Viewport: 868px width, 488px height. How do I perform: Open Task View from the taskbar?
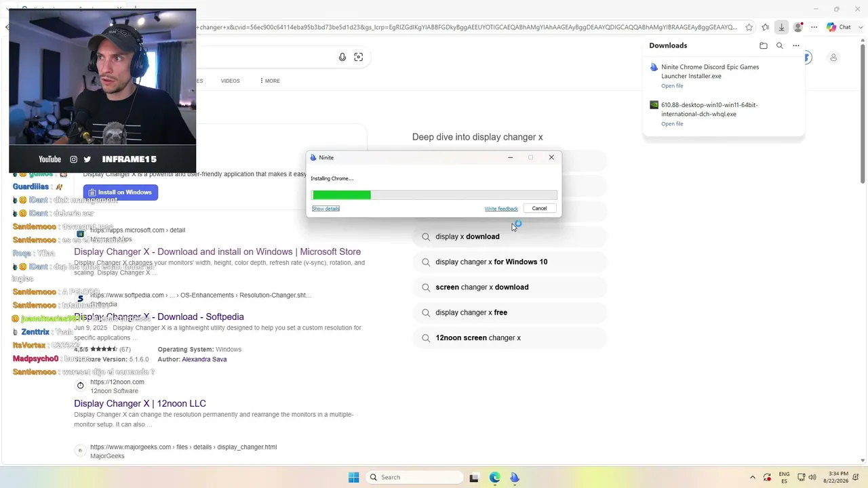[x=475, y=477]
